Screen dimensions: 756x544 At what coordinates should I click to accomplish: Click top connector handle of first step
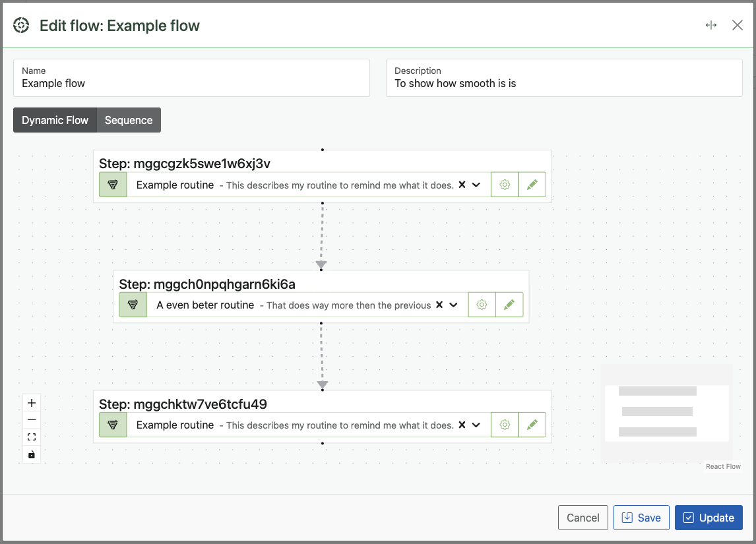click(323, 150)
